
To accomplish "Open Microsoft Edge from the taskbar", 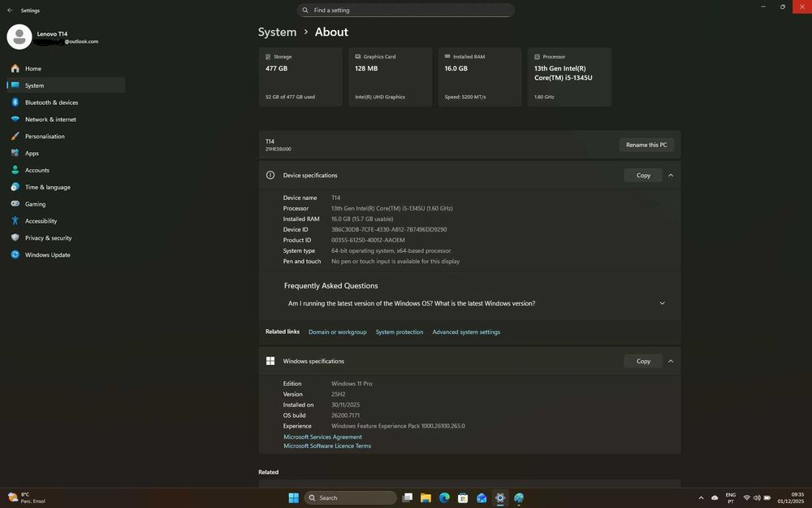I will pos(444,497).
